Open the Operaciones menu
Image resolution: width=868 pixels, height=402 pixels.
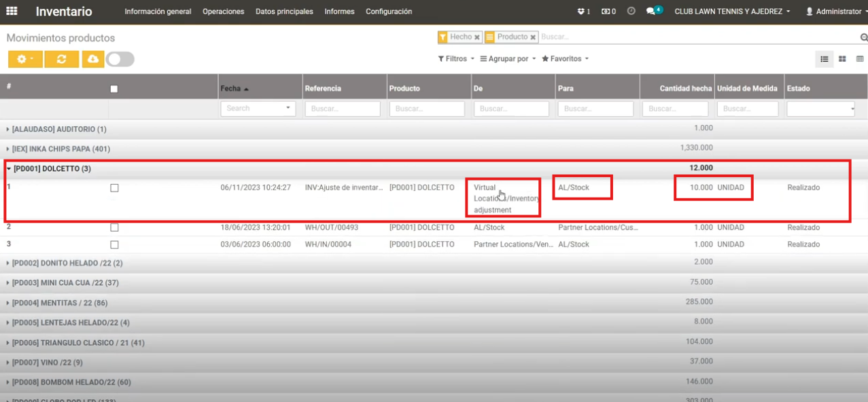click(x=223, y=12)
